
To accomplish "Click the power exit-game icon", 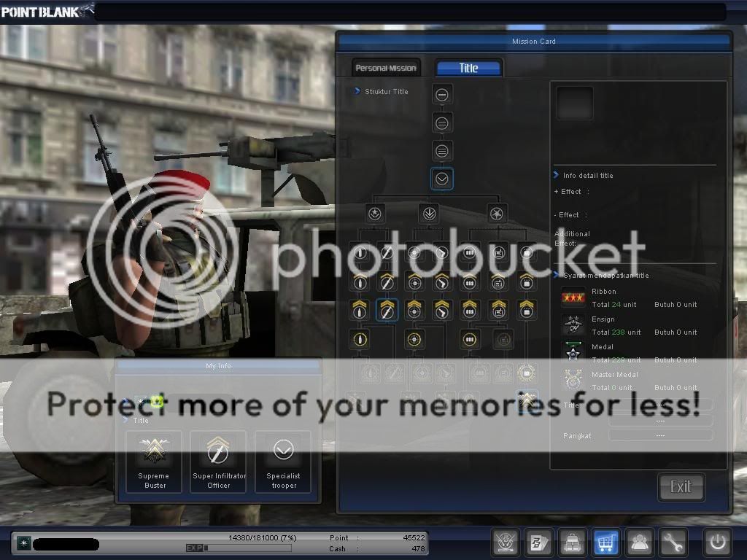I will pyautogui.click(x=718, y=542).
